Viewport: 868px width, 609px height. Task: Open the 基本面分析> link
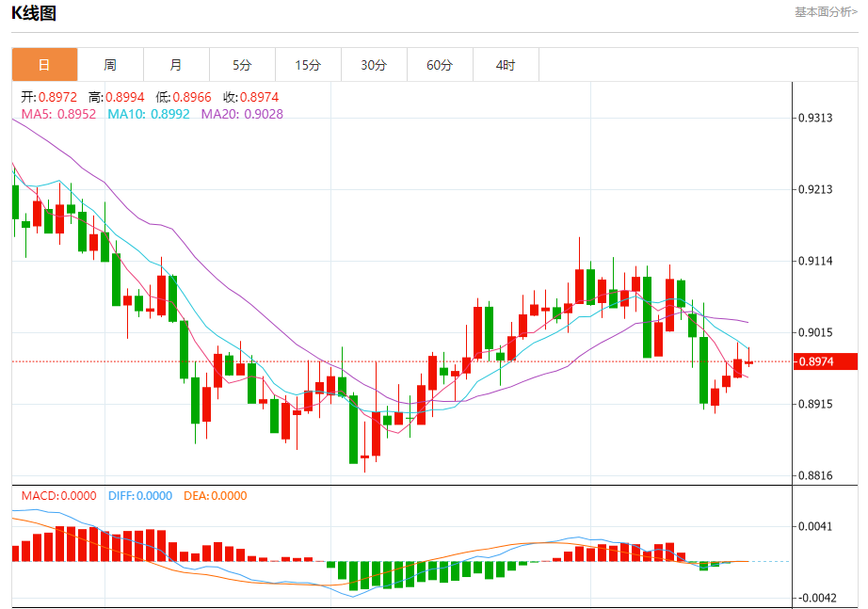(826, 12)
